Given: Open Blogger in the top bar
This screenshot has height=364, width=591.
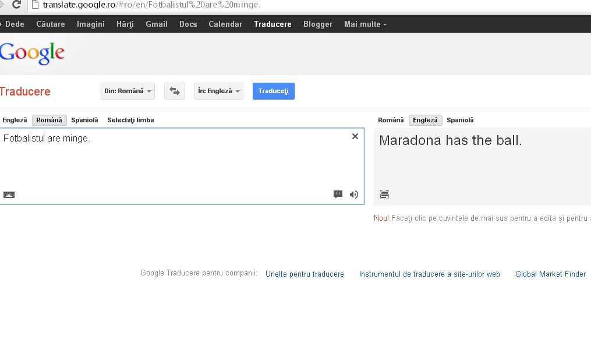Looking at the screenshot, I should pos(318,24).
